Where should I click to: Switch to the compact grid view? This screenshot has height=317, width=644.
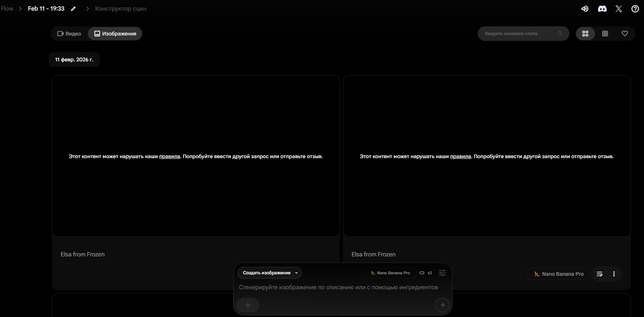coord(605,34)
